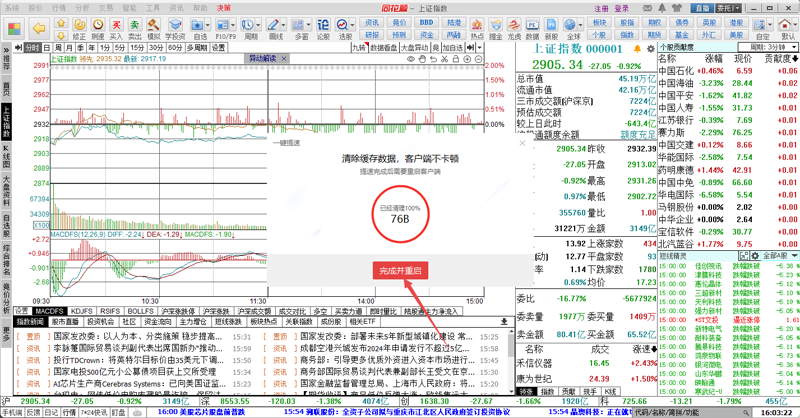The image size is (800, 418).
Task: Click the 登录 login link
Action: (x=621, y=8)
